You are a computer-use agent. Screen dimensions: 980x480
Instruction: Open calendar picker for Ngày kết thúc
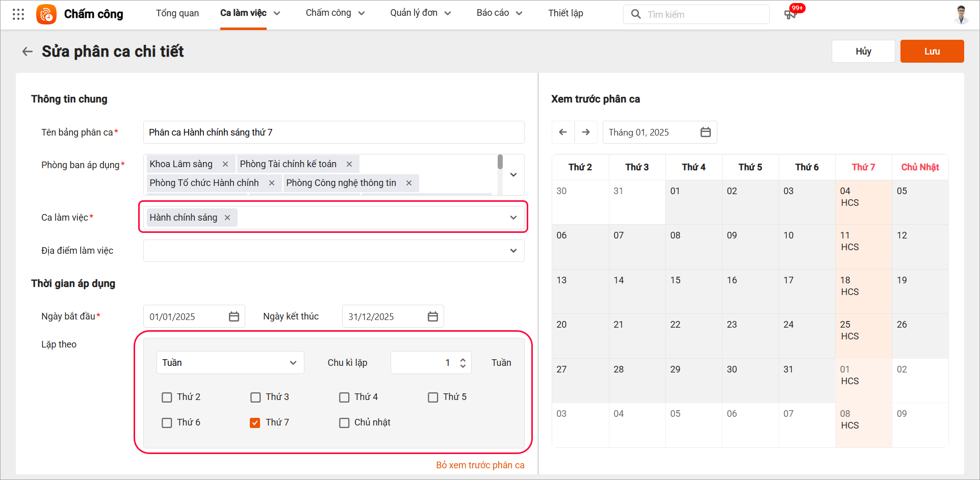[433, 317]
